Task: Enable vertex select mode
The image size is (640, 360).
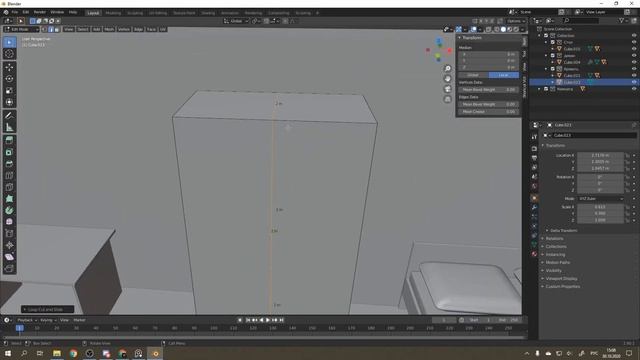Action: 44,29
